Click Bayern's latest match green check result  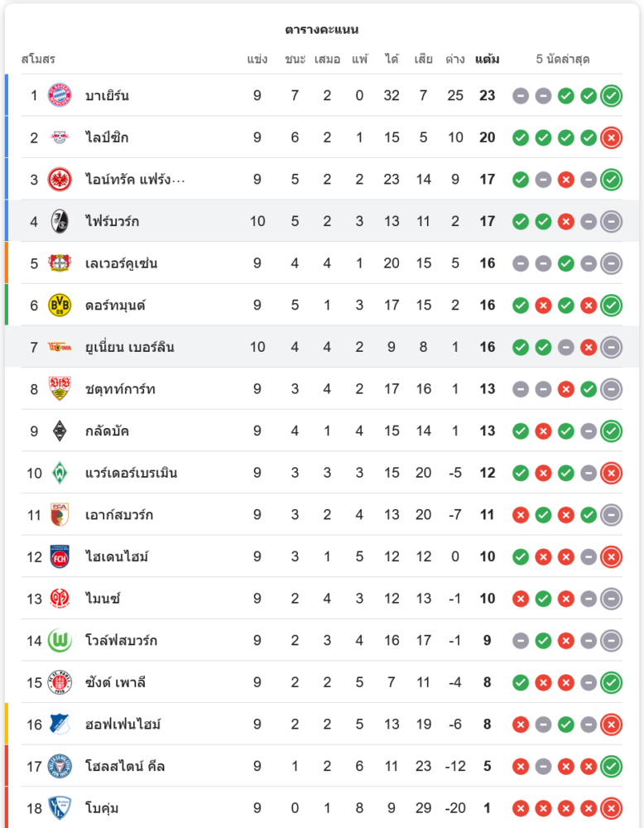tap(611, 95)
